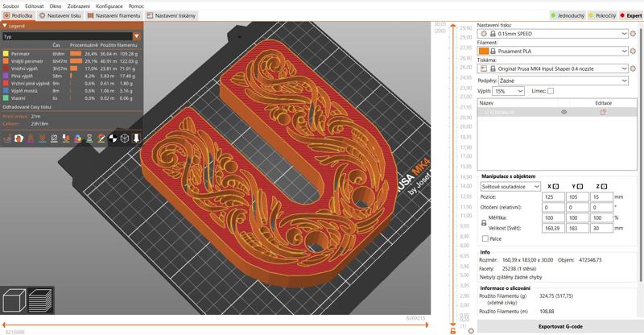Open filament settings gear next to Prusament PLA
The image size is (644, 335).
coord(633,51)
